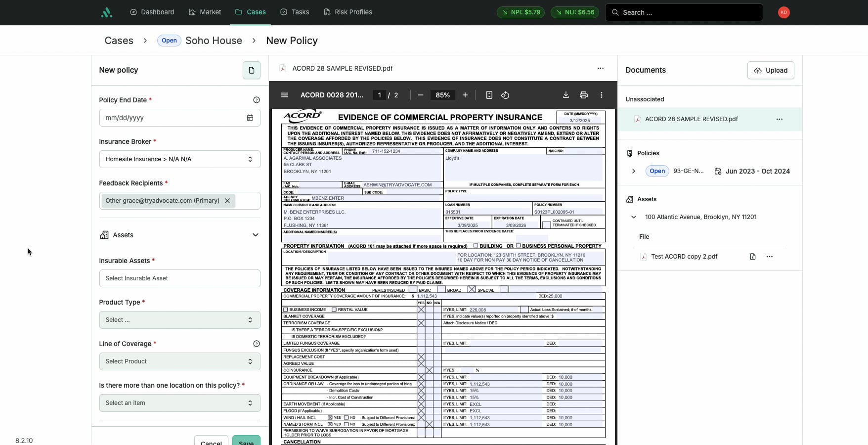Open options for Test ACORD copy 2.pdf
This screenshot has height=445, width=868.
click(x=770, y=257)
